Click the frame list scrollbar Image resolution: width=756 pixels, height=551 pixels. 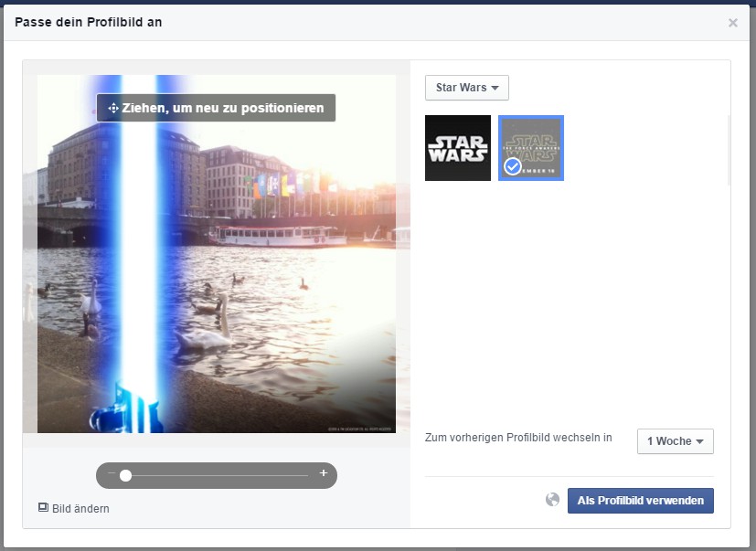pos(729,151)
